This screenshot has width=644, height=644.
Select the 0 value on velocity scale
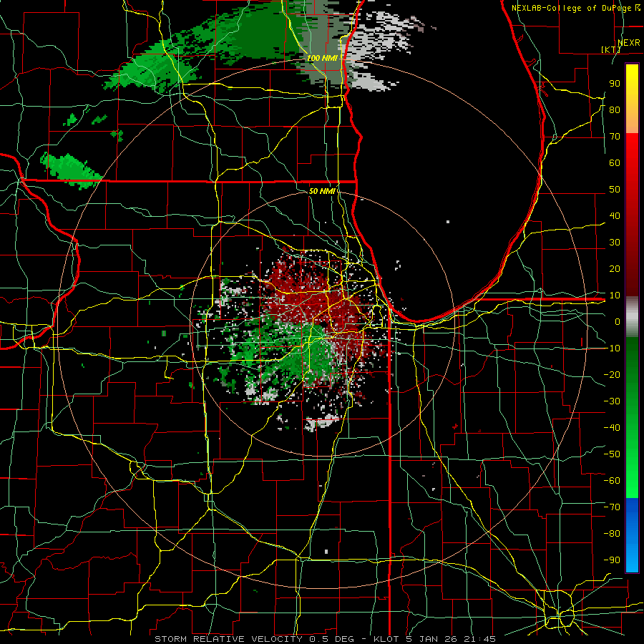(x=618, y=322)
